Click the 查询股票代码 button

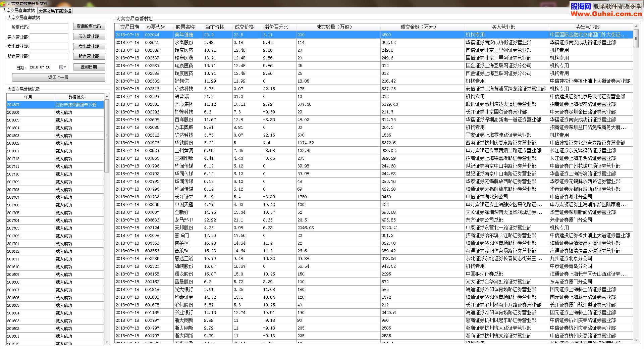tap(89, 26)
